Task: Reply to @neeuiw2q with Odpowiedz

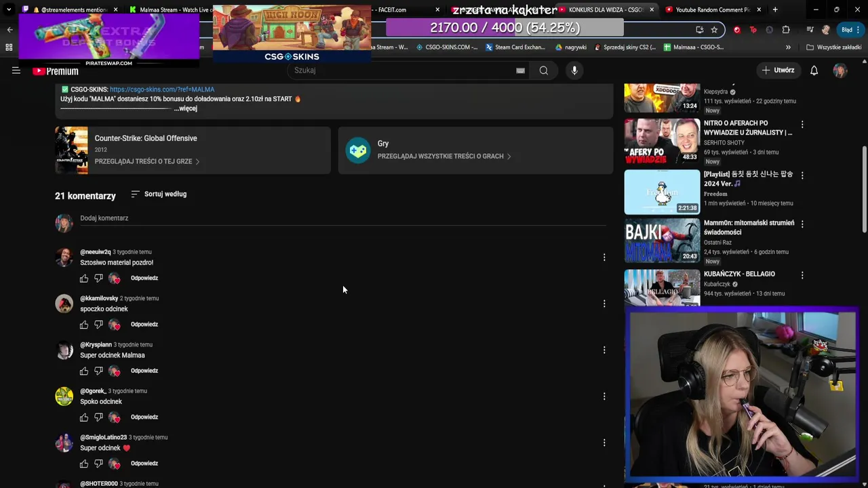Action: click(x=144, y=279)
